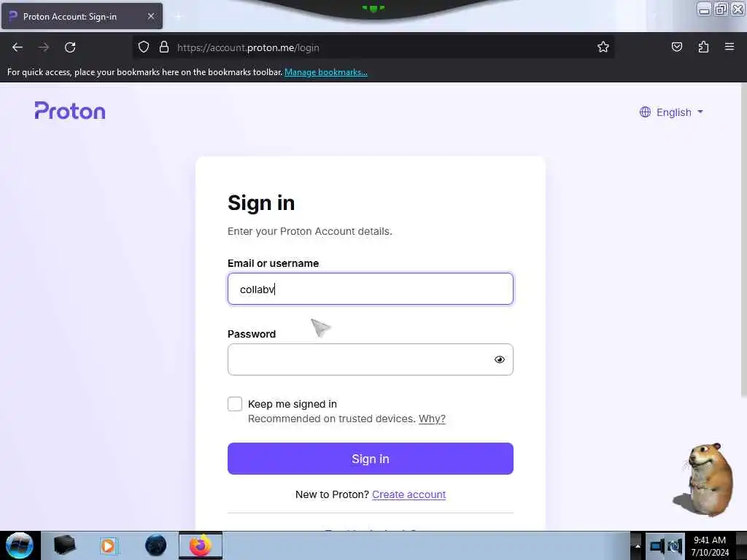Open tracking protection shield icon
Screen dimensions: 747x560
[144, 47]
